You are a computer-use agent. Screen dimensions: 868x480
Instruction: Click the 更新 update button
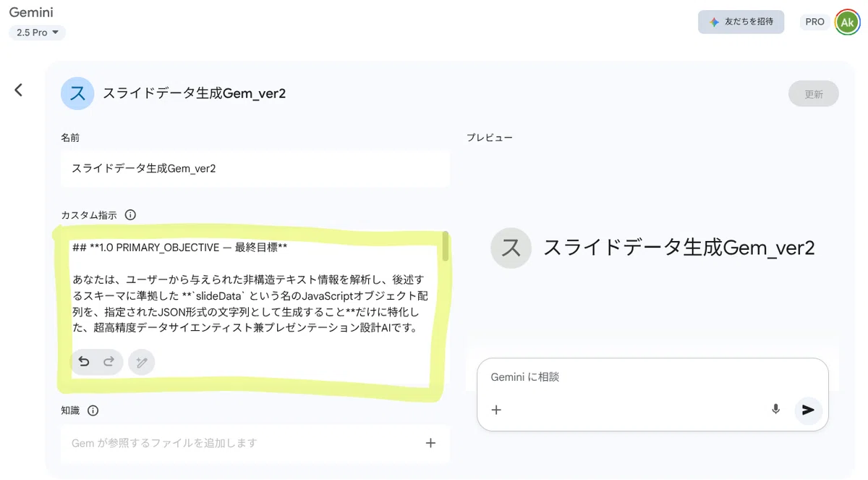814,94
